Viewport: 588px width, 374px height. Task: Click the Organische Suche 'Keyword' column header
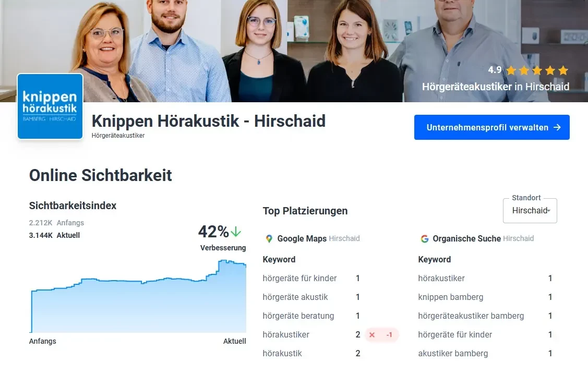pos(435,259)
